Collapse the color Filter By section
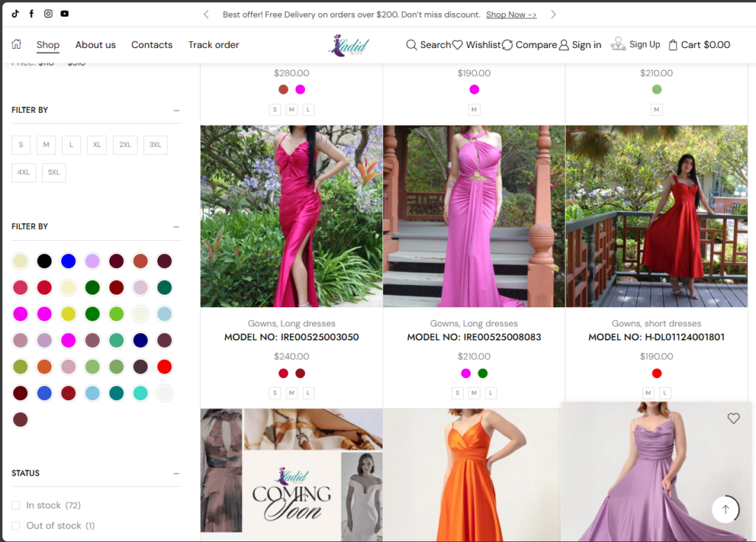This screenshot has width=756, height=542. click(x=176, y=227)
